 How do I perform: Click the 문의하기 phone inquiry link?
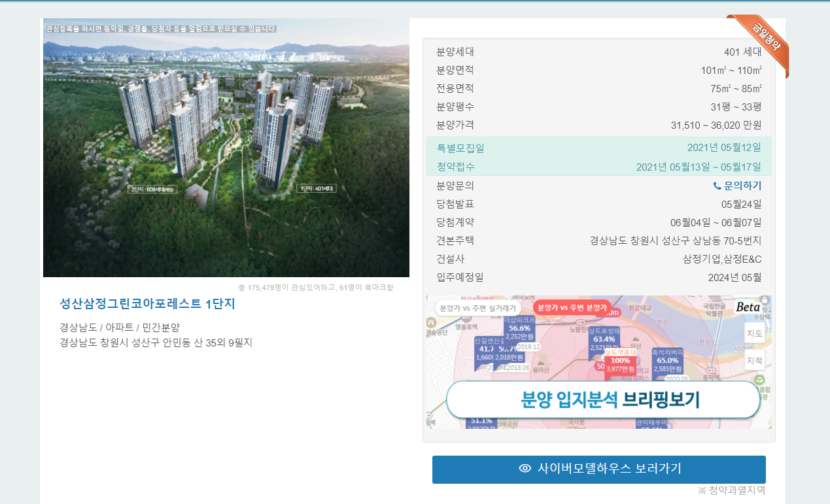(x=737, y=186)
